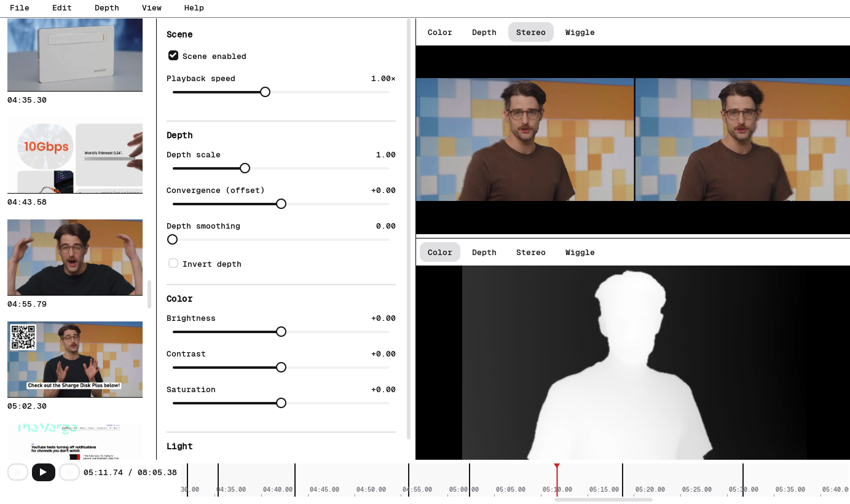Click the Scene section heading

click(x=179, y=34)
